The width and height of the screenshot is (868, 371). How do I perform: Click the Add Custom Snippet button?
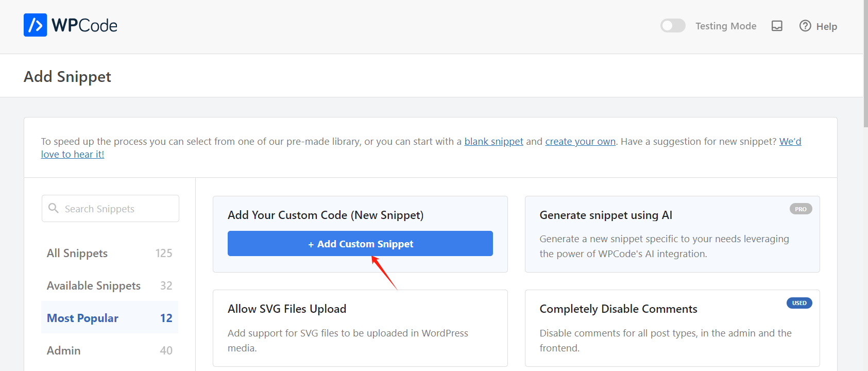(360, 244)
